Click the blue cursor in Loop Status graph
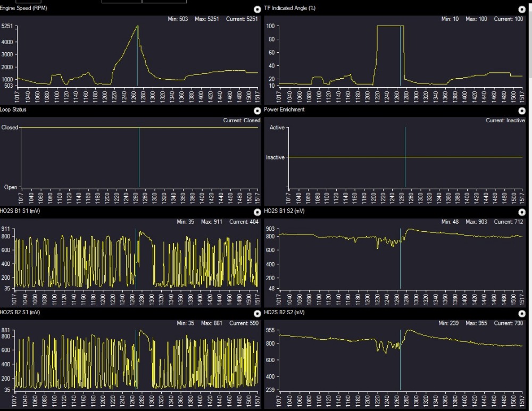Image resolution: width=532 pixels, height=411 pixels. [139, 160]
